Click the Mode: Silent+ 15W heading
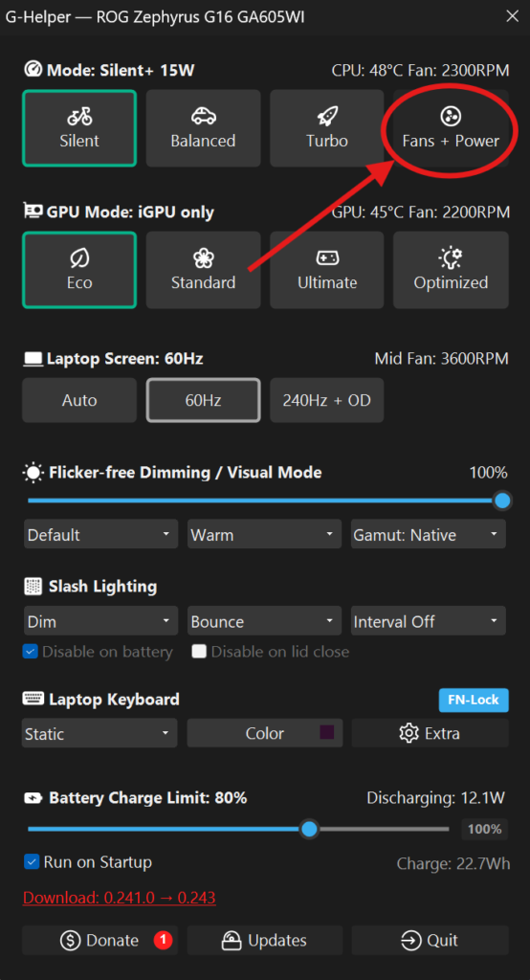The image size is (530, 980). click(x=121, y=71)
